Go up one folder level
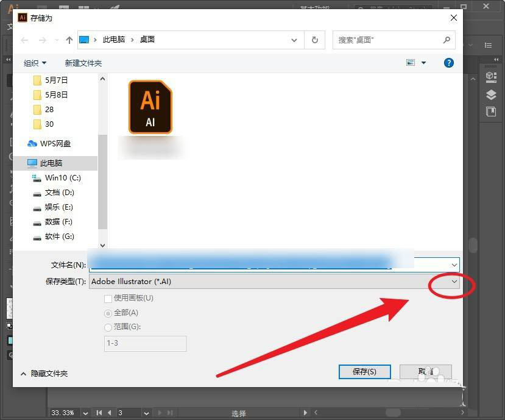The image size is (505, 420). [x=69, y=40]
